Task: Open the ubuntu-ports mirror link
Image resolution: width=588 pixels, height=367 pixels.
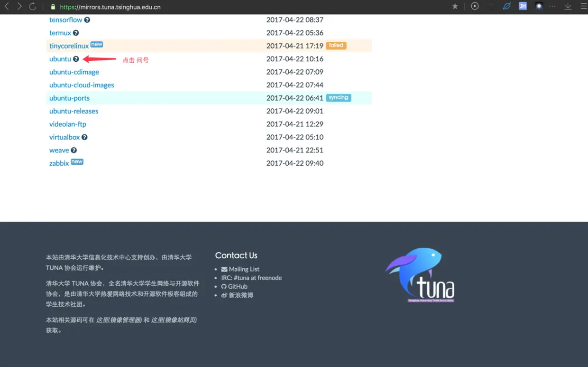Action: tap(69, 98)
